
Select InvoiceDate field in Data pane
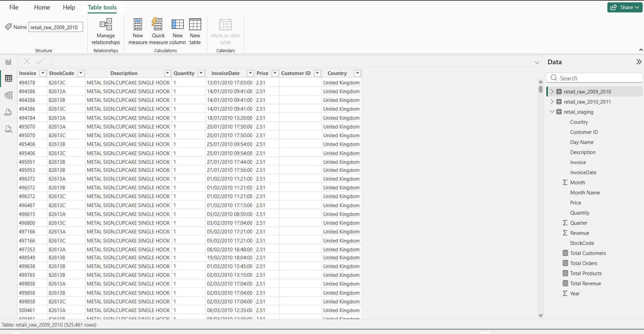[x=583, y=173]
